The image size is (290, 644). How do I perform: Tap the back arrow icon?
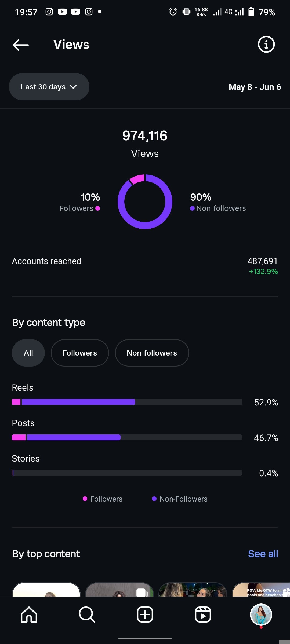[21, 45]
